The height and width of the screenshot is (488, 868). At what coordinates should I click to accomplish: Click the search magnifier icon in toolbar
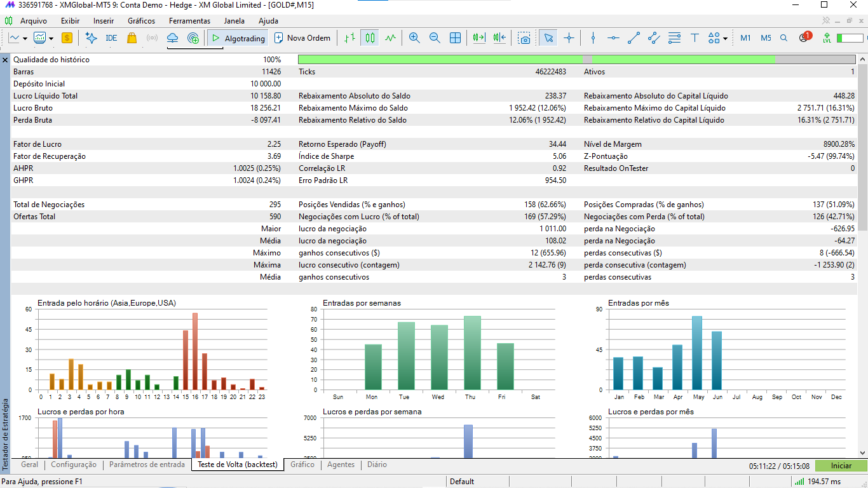784,38
